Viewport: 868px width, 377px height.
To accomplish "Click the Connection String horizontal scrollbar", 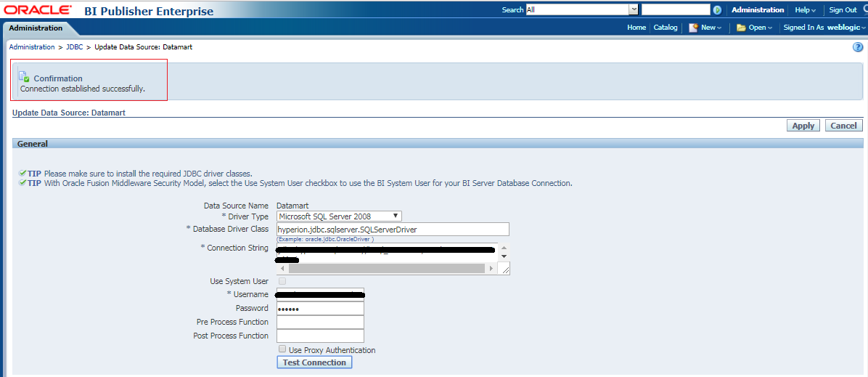I will coord(387,268).
